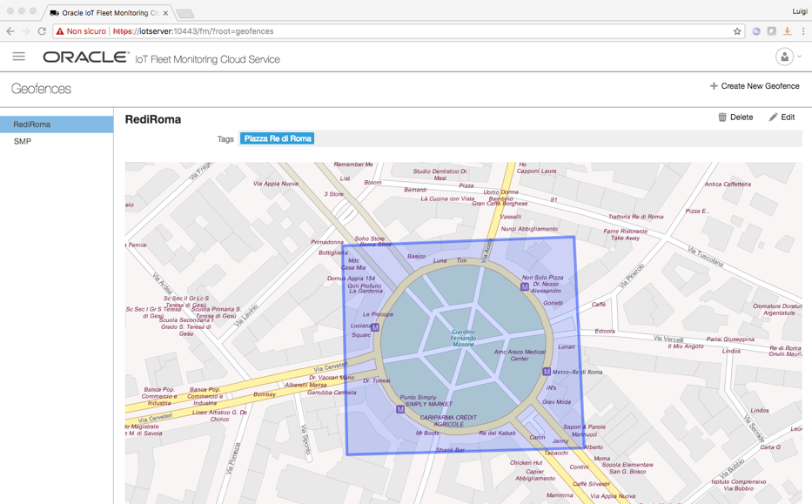
Task: Click the trash can icon
Action: click(721, 117)
